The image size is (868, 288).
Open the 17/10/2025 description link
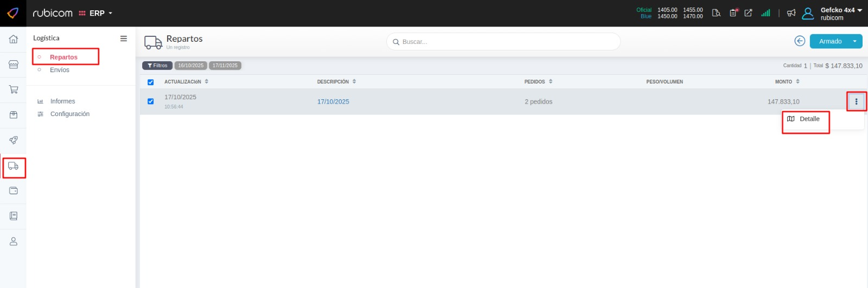333,101
